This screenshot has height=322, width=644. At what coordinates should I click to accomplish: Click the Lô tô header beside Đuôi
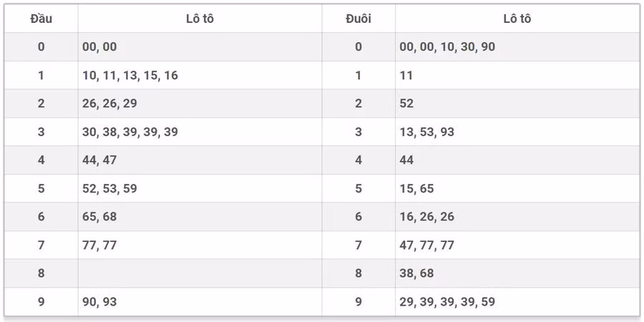pos(517,19)
